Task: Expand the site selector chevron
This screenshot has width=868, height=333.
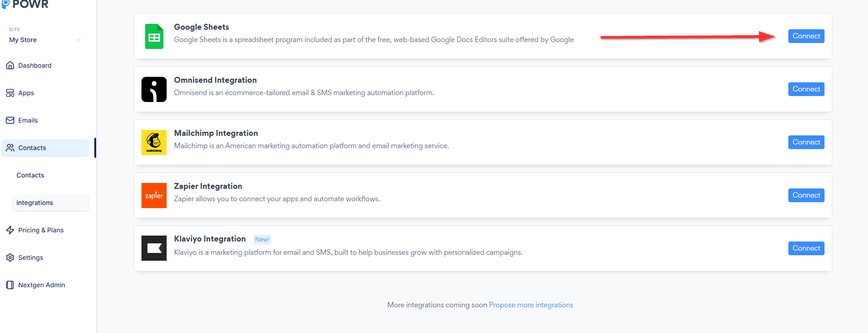Action: 79,40
